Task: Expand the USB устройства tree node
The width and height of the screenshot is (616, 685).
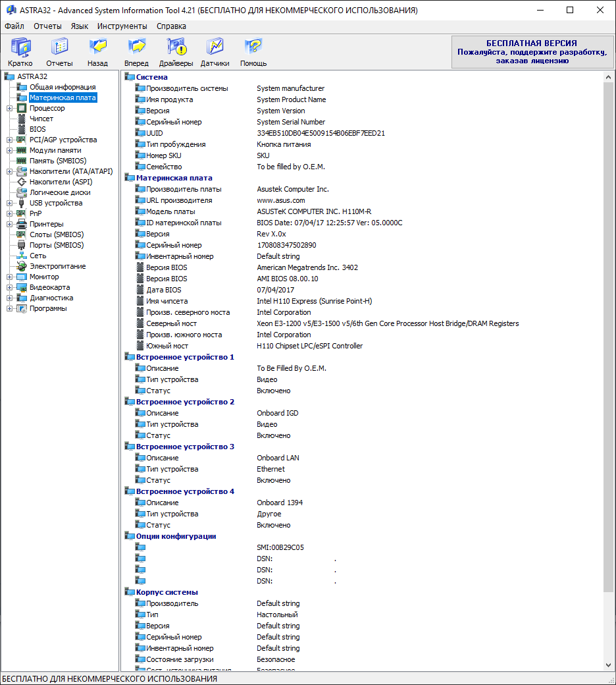Action: tap(10, 203)
